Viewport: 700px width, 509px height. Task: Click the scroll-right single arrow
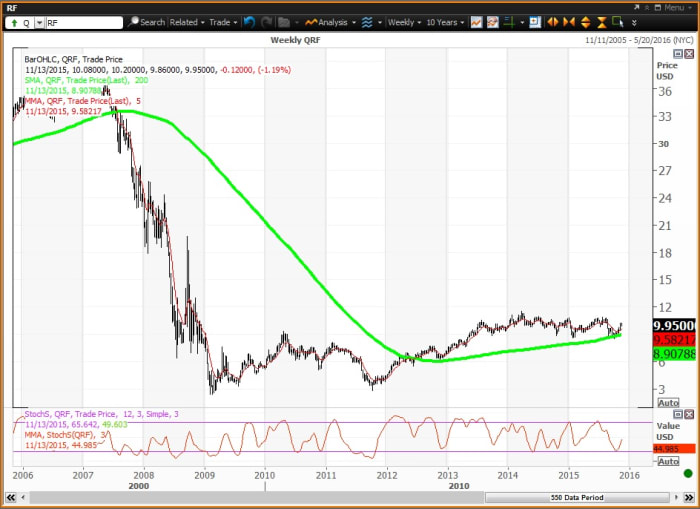pos(676,497)
